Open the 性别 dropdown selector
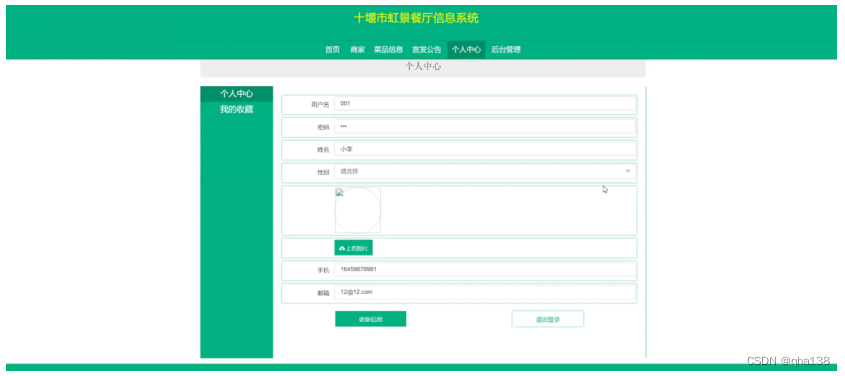This screenshot has width=845, height=376. point(485,172)
